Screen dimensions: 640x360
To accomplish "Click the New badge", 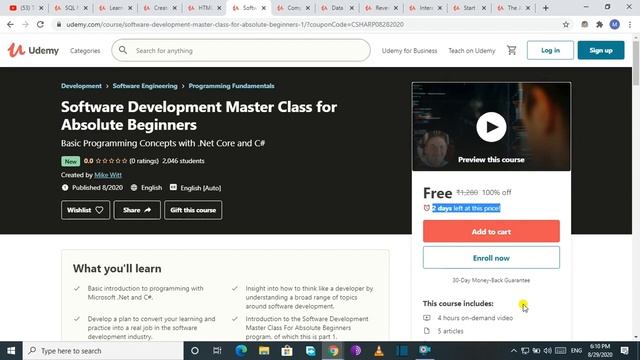I will (x=71, y=161).
